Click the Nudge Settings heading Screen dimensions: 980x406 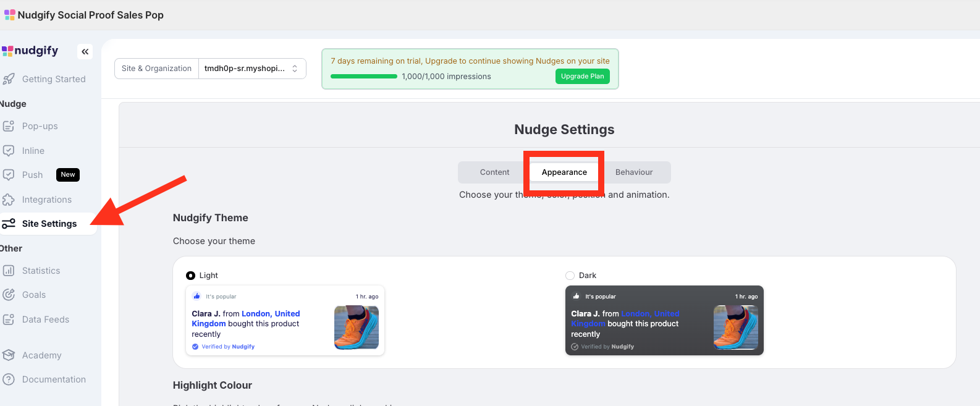click(x=564, y=130)
